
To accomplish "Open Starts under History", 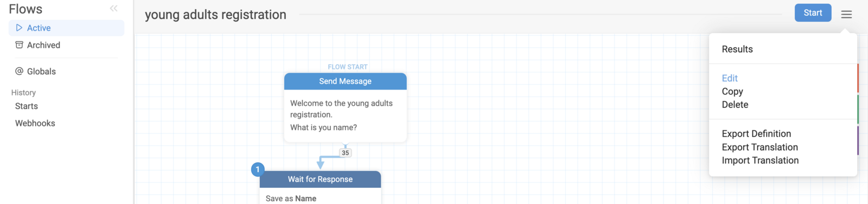I will click(x=27, y=106).
